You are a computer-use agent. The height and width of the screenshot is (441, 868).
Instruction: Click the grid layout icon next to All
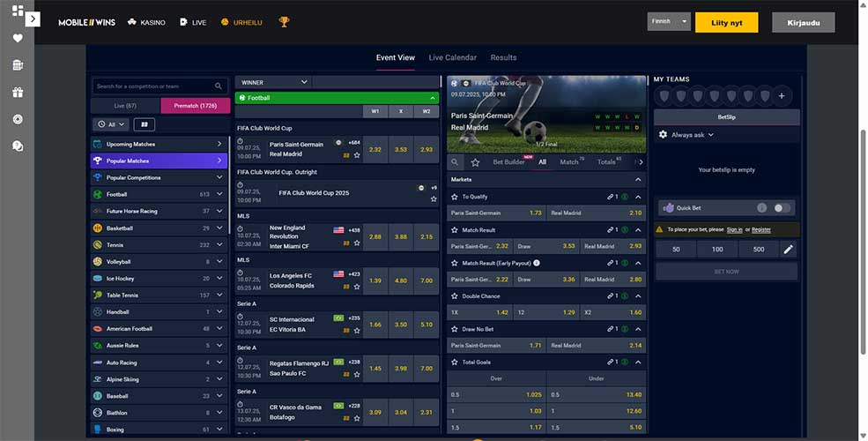point(145,124)
